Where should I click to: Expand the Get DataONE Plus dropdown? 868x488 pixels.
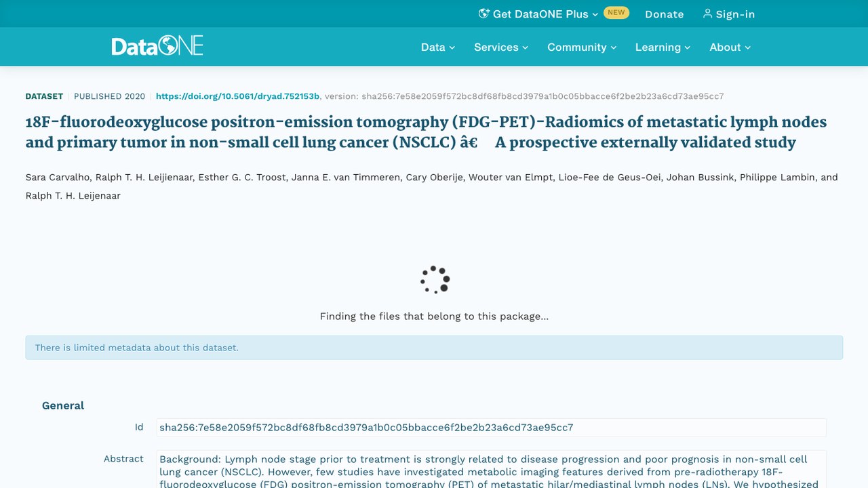pyautogui.click(x=538, y=14)
